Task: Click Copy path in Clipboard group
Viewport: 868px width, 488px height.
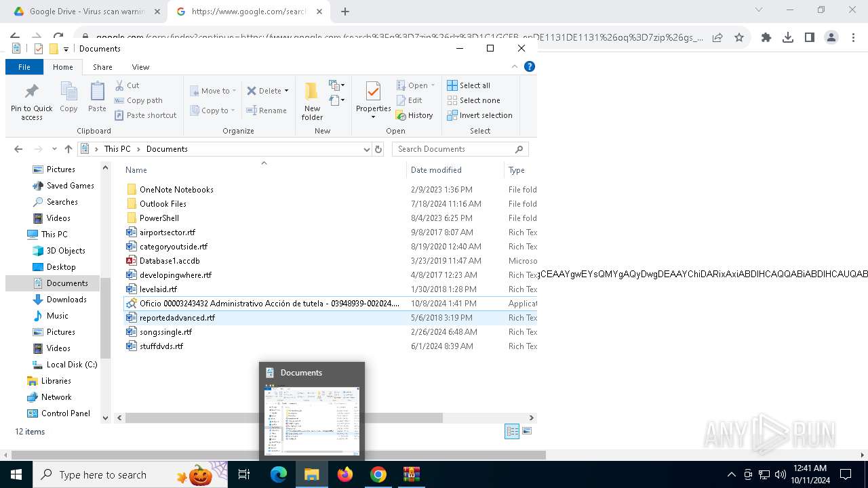Action: point(138,100)
